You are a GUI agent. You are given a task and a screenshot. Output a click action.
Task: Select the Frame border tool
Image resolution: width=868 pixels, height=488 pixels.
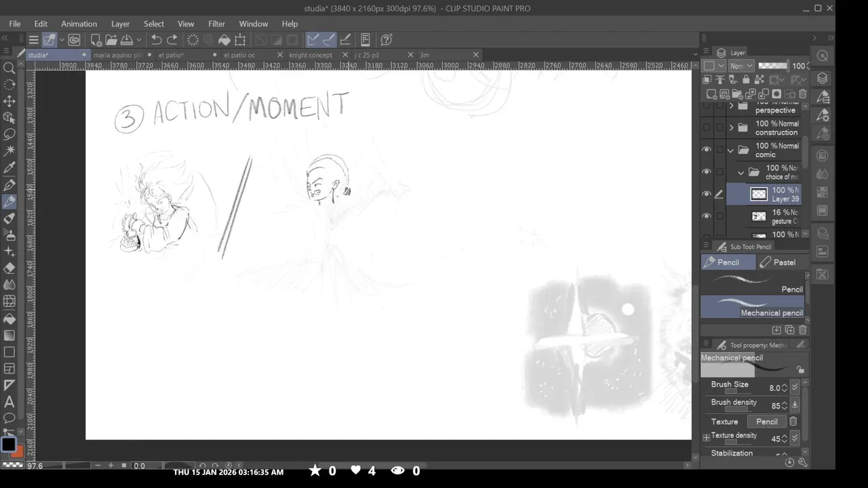[x=9, y=369]
